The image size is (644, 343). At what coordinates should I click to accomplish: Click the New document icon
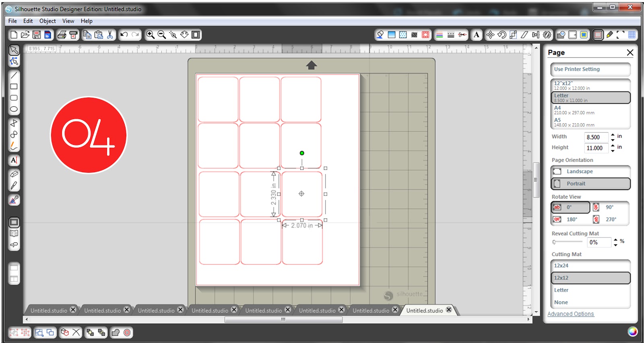14,35
